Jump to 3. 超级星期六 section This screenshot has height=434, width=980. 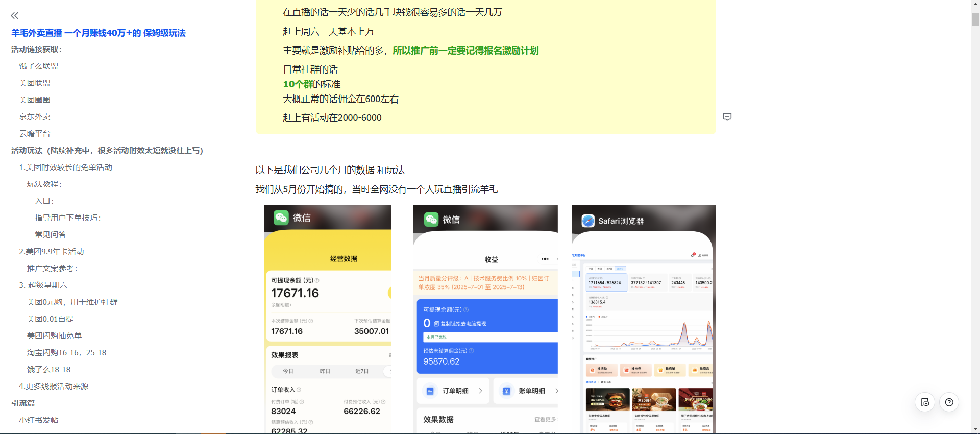point(43,285)
